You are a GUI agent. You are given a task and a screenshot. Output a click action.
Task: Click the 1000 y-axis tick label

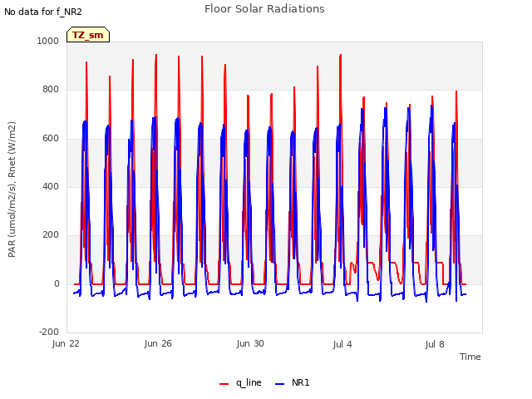coord(48,41)
